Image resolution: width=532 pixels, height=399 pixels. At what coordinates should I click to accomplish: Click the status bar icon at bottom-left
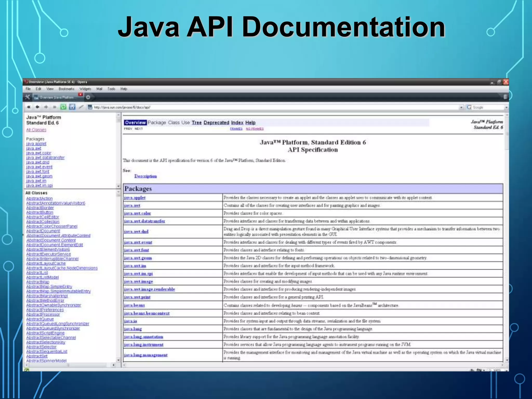(x=26, y=370)
